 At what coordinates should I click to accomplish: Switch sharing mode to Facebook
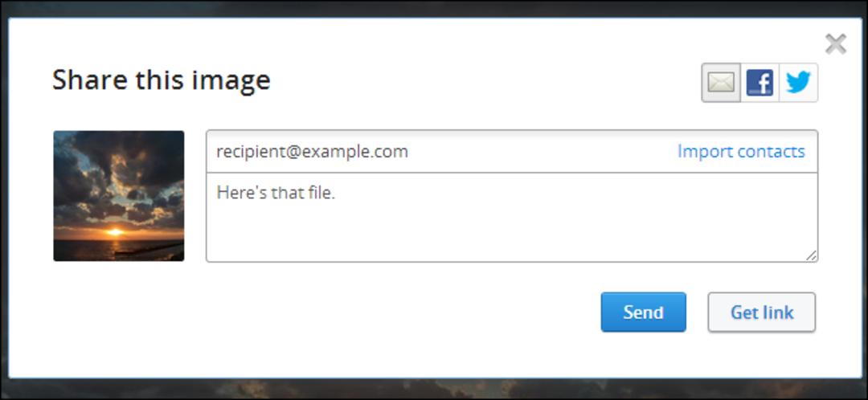pyautogui.click(x=759, y=83)
